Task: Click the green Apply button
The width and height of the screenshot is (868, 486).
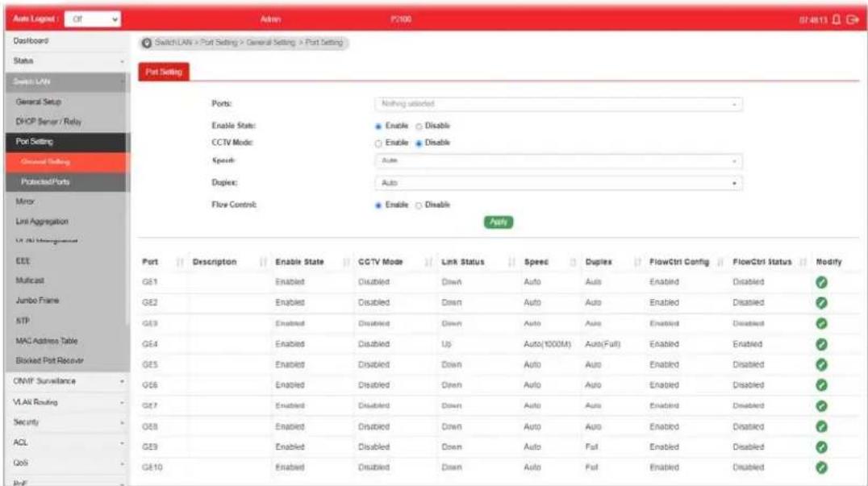Action: 499,222
